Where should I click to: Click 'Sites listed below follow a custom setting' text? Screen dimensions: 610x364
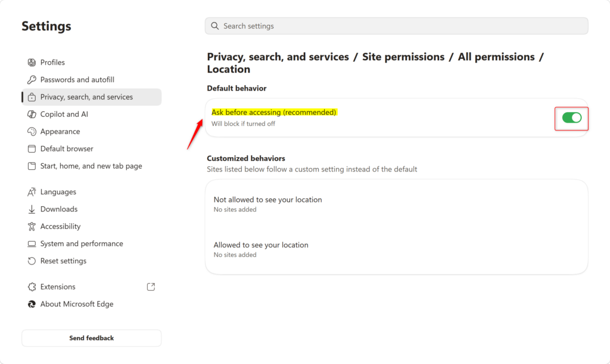click(312, 169)
